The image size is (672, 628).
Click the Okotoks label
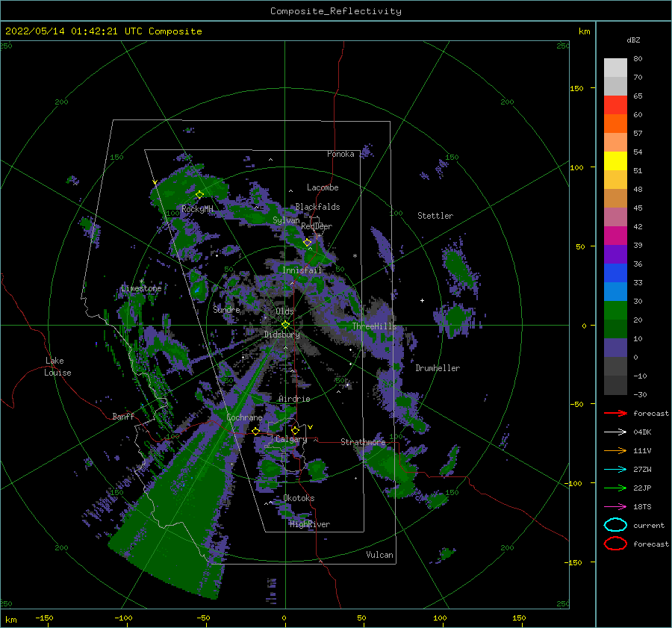299,498
